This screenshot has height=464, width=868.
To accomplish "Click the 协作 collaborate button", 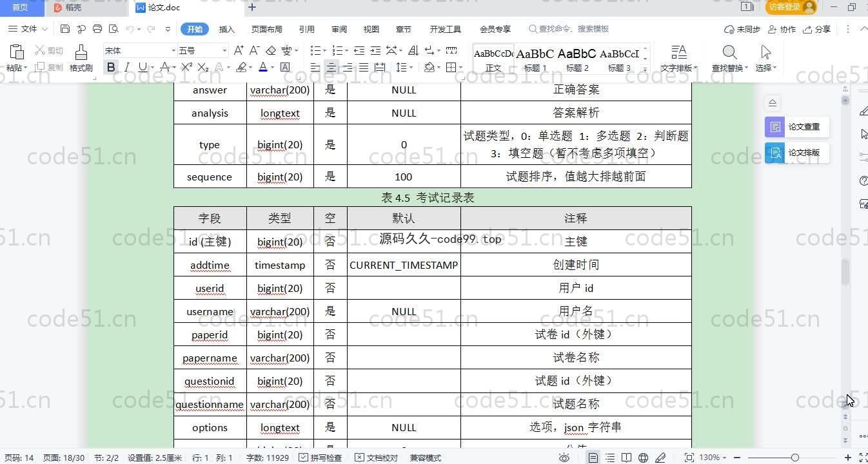I will 782,29.
